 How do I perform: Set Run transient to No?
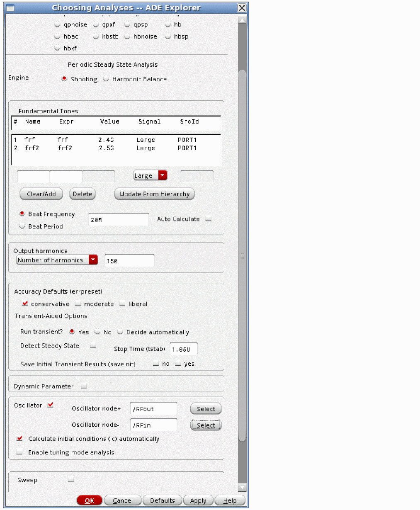tap(97, 332)
